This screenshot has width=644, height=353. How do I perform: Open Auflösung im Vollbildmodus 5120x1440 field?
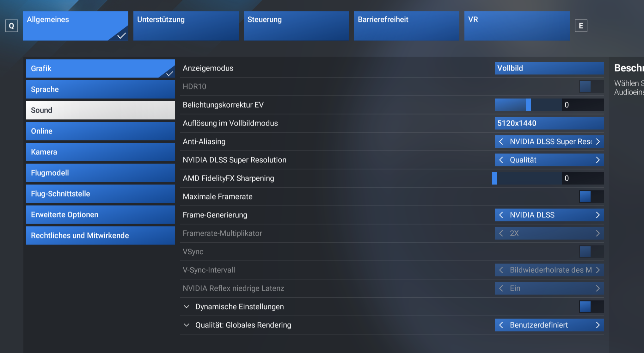[x=549, y=123]
